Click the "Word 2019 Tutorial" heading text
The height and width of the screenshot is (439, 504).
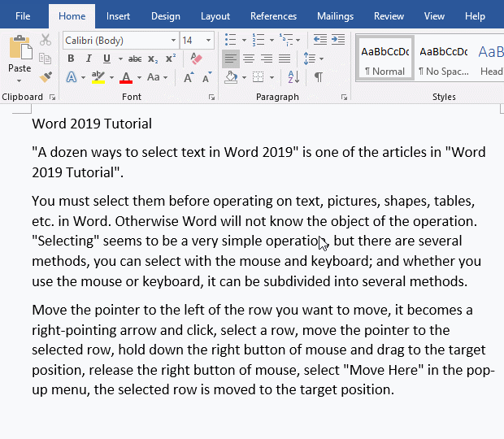click(92, 124)
